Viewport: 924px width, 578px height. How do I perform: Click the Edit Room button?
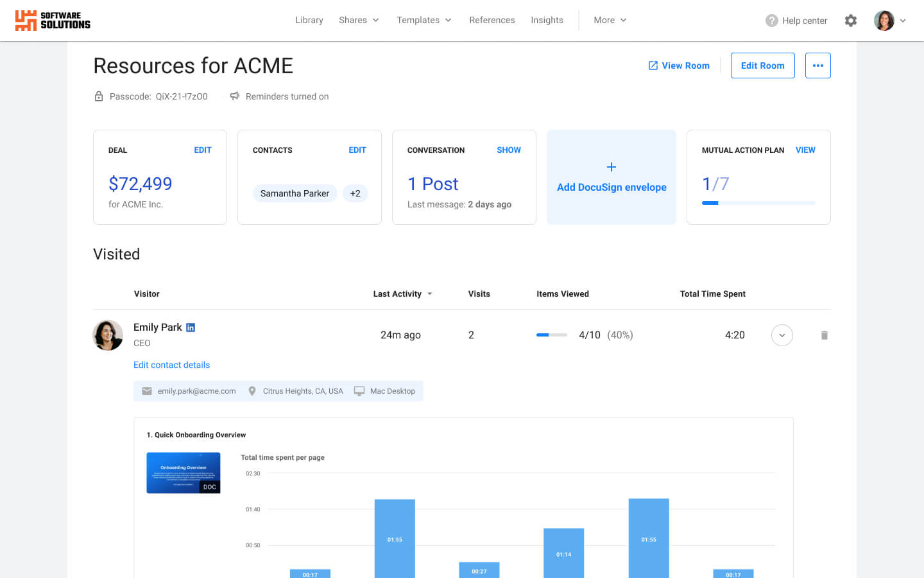click(x=762, y=65)
